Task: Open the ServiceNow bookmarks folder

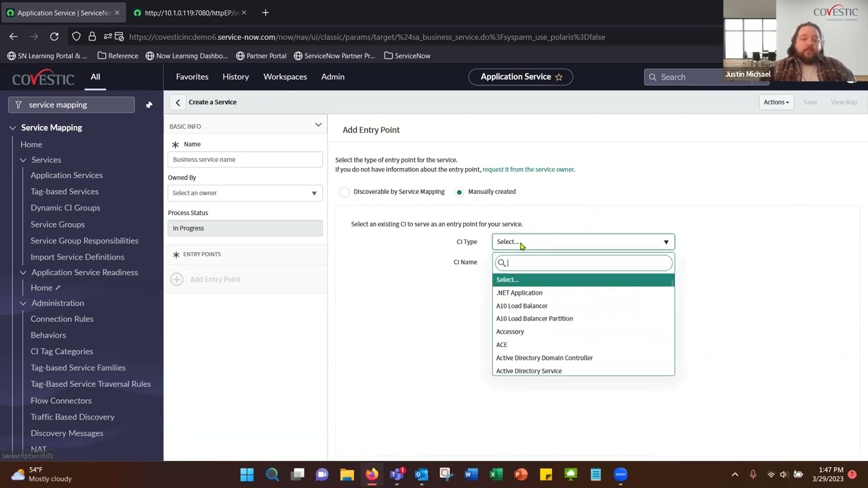Action: (407, 56)
